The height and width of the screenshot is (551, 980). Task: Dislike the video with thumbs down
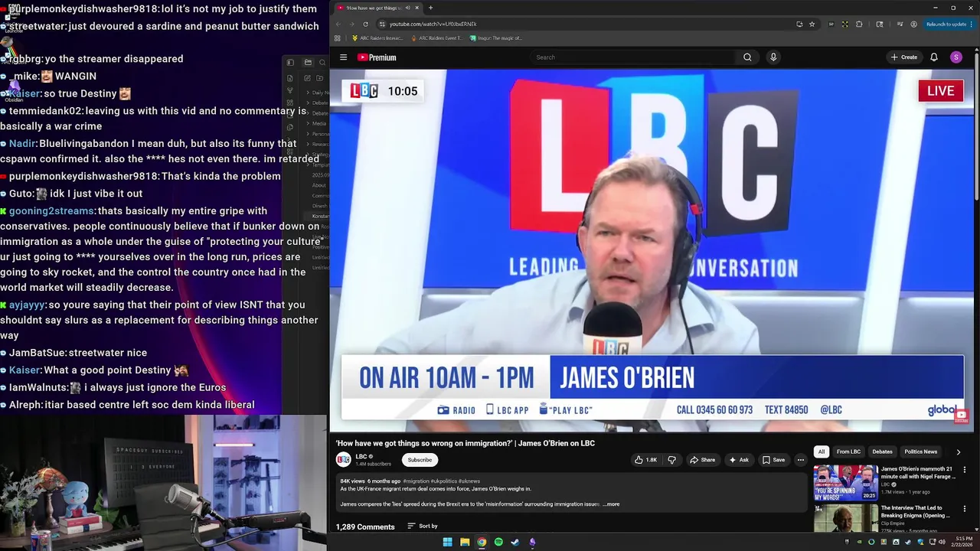671,460
